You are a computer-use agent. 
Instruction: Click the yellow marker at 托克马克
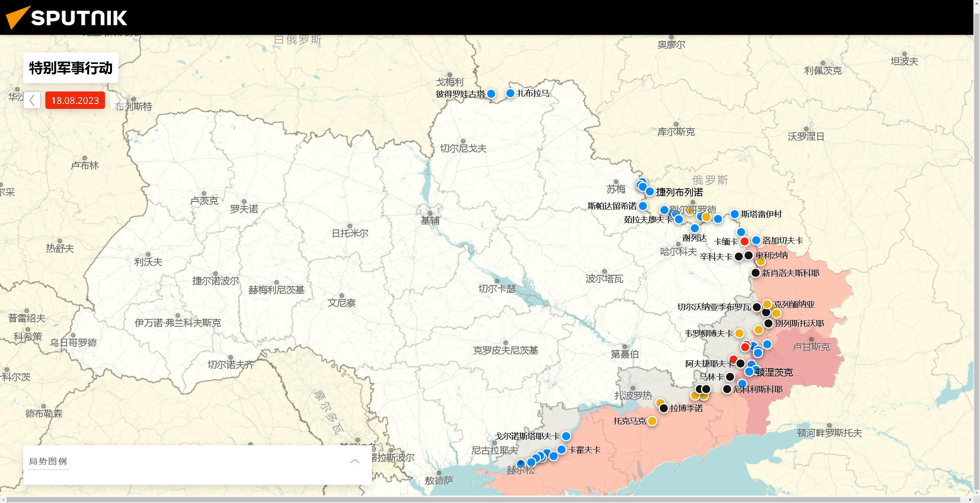652,421
